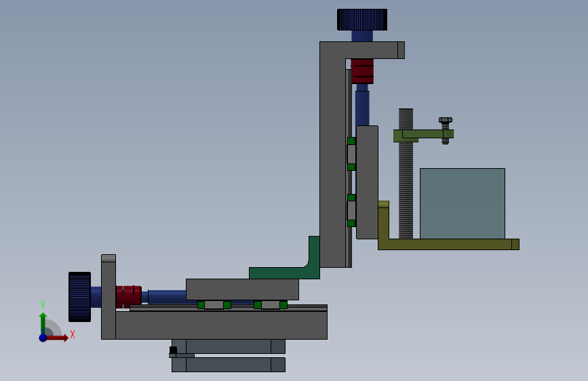This screenshot has height=381, width=588.
Task: Click the horizontal gray carriage block
Action: pyautogui.click(x=242, y=289)
